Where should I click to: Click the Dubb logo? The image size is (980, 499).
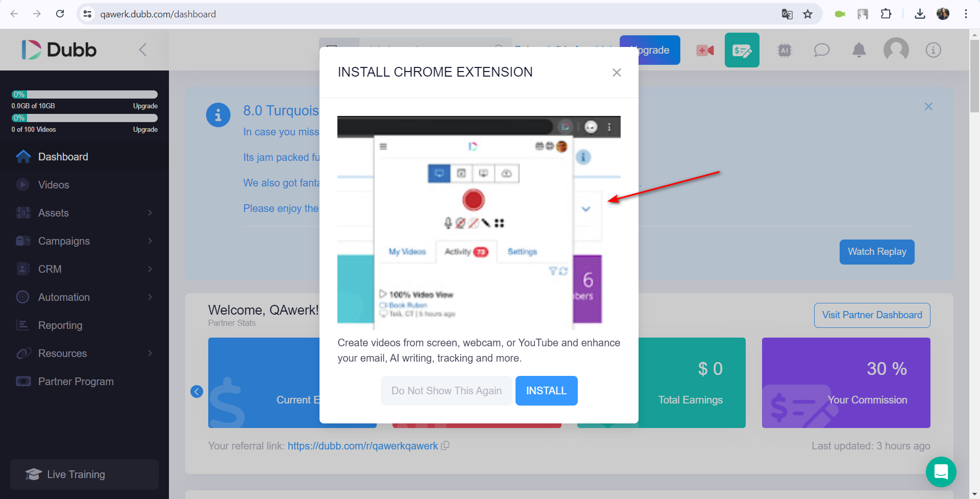(59, 50)
